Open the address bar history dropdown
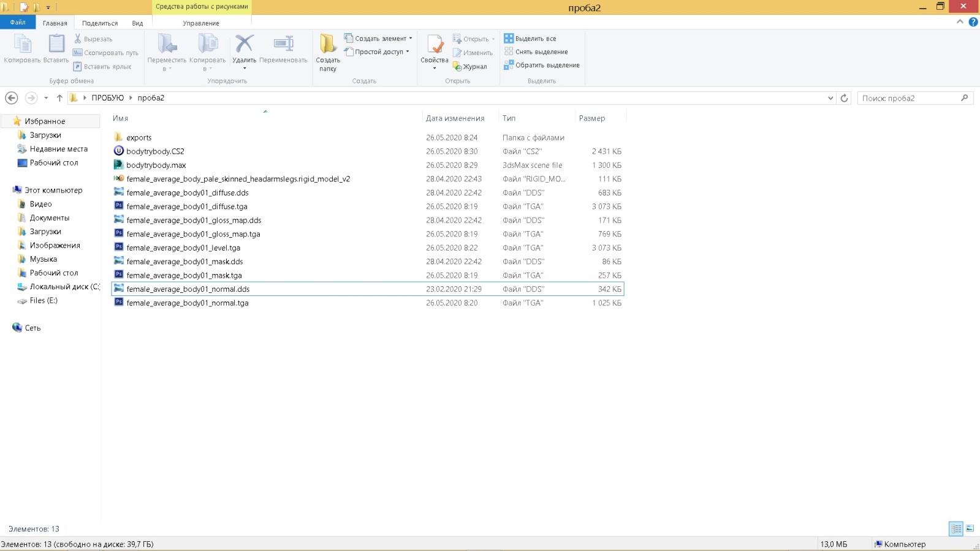Screen dimensions: 980x551 [830, 98]
